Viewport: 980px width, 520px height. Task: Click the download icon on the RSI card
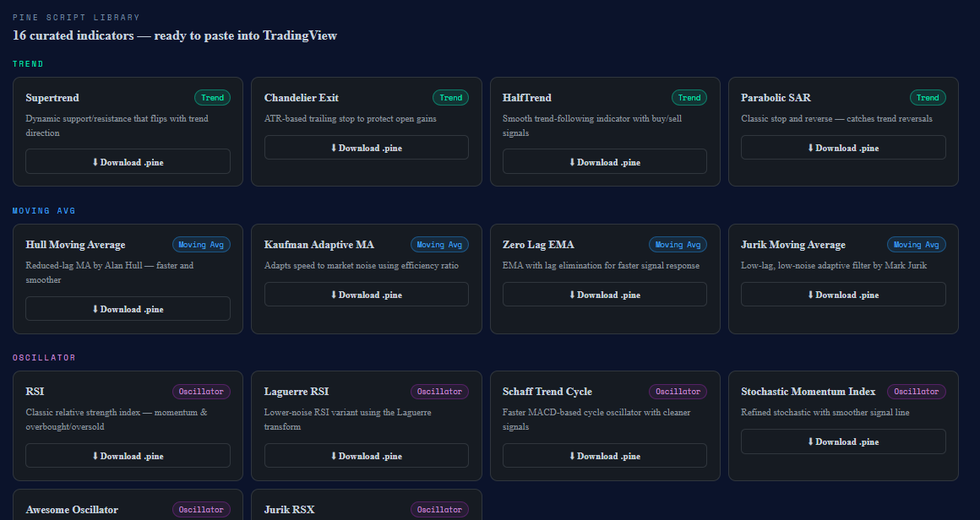click(x=95, y=455)
